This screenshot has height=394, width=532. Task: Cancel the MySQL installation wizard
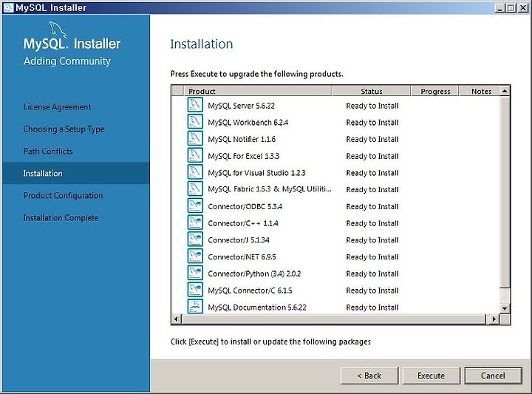(x=493, y=376)
